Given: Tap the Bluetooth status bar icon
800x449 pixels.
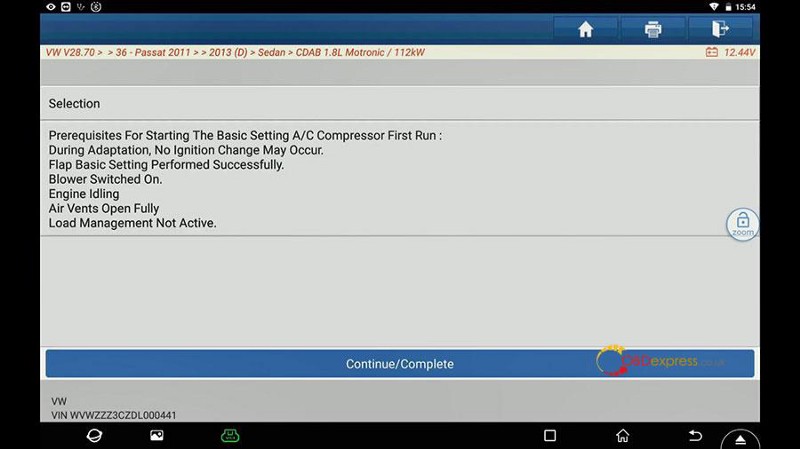Looking at the screenshot, I should coord(96,7).
